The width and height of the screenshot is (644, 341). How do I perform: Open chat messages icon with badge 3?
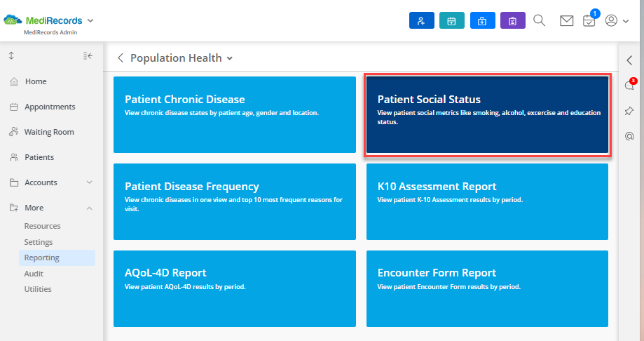tap(630, 84)
